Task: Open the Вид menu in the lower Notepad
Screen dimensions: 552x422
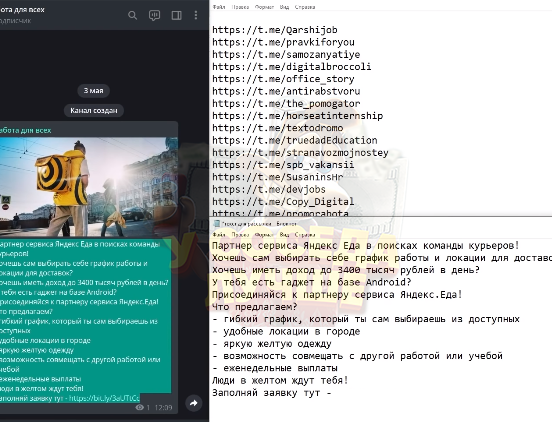Action: coord(284,234)
